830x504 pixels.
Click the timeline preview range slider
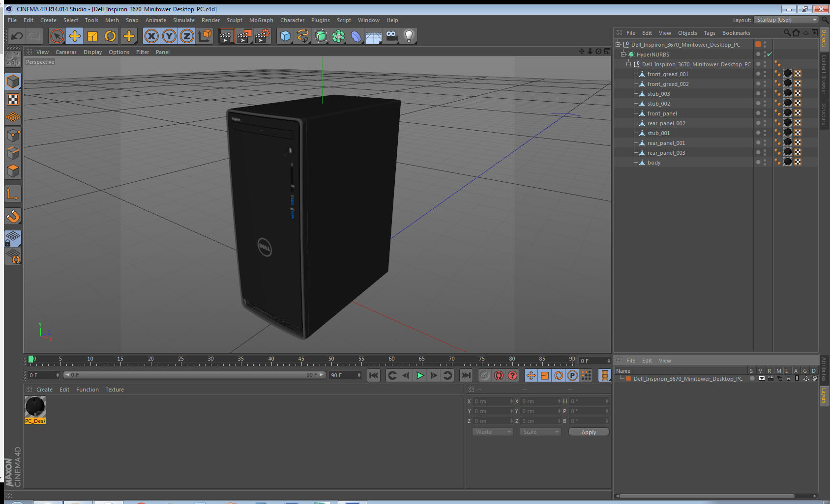click(x=194, y=375)
